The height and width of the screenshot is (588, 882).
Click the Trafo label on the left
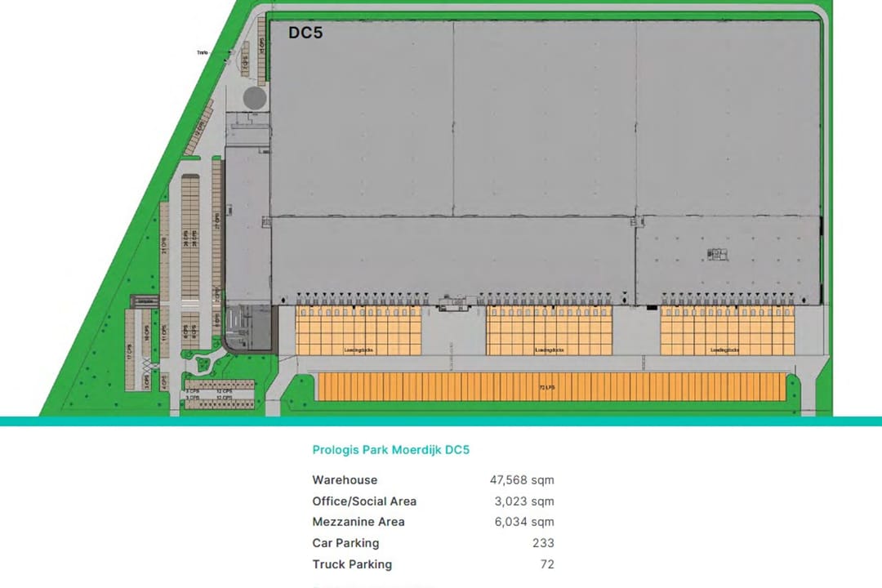point(203,54)
